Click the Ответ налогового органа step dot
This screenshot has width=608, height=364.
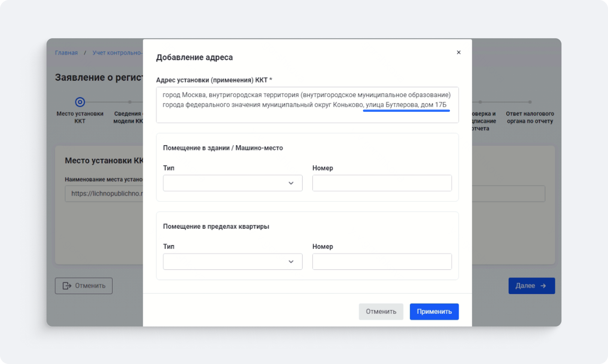click(530, 102)
